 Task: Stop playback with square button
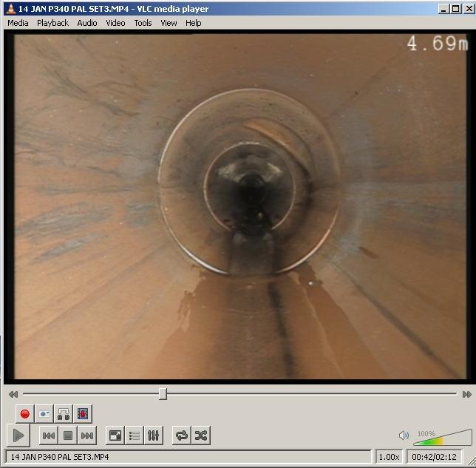click(x=68, y=435)
